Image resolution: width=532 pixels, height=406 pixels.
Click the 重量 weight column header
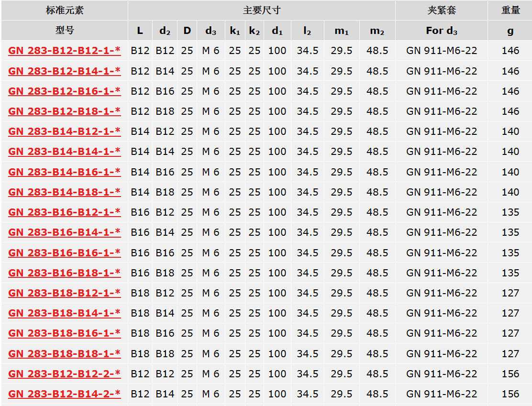[510, 10]
